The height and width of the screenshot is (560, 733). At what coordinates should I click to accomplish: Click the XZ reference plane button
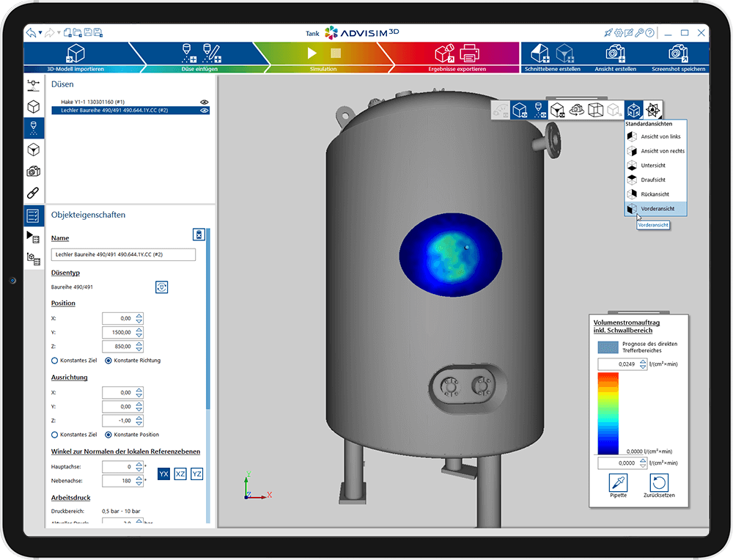180,474
